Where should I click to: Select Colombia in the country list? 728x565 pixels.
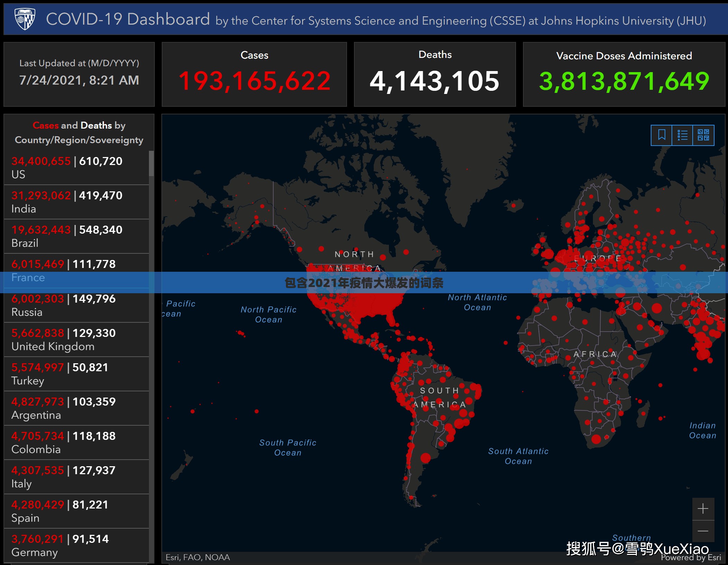77,443
